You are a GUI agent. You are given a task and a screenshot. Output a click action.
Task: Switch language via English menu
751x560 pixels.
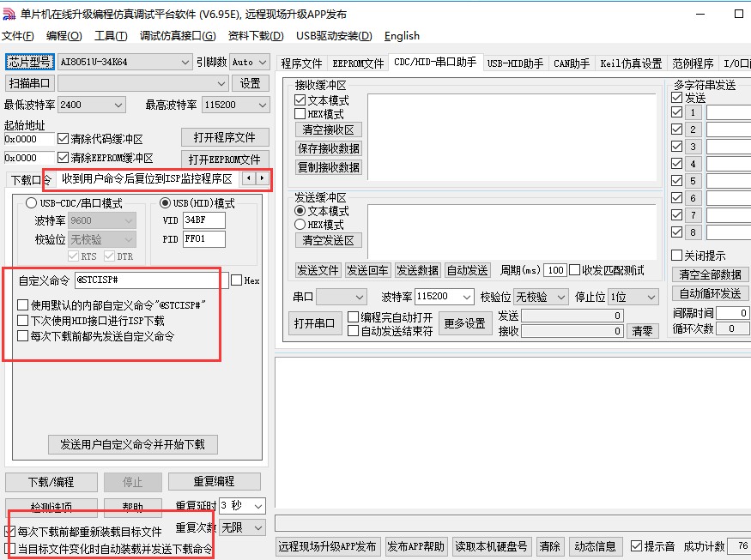tap(402, 36)
